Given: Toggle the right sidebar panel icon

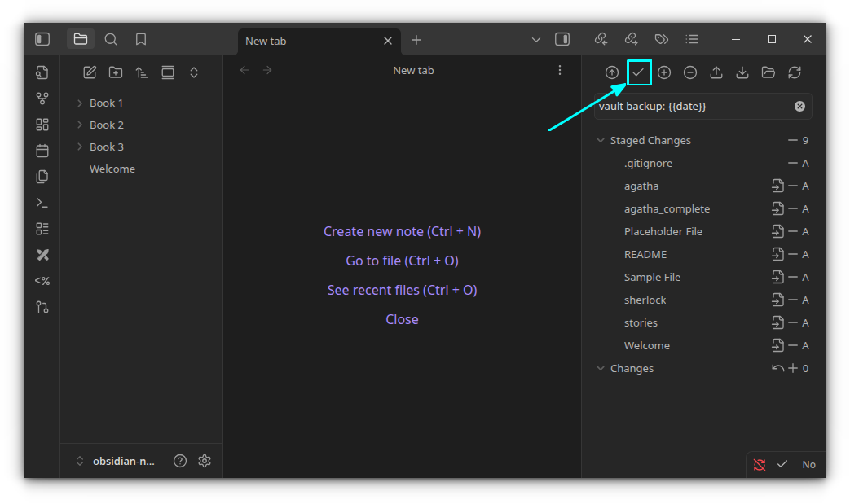Looking at the screenshot, I should tap(562, 38).
